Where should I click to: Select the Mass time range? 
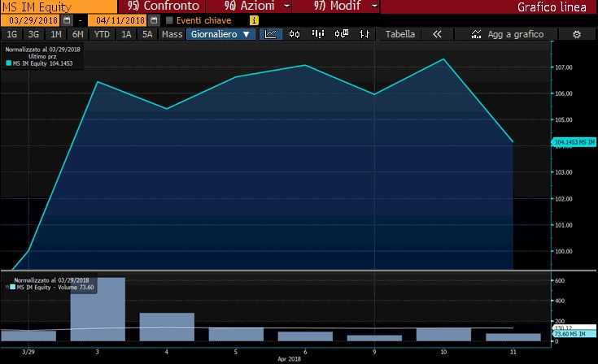coord(172,34)
